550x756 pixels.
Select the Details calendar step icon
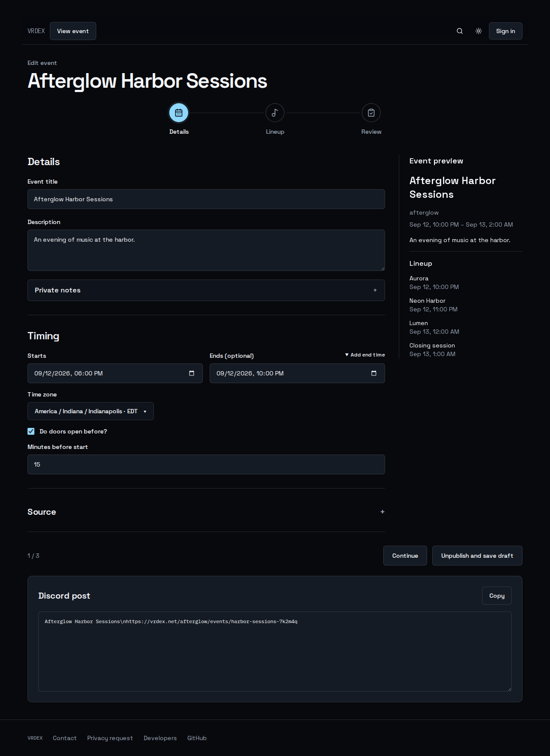[x=179, y=113]
